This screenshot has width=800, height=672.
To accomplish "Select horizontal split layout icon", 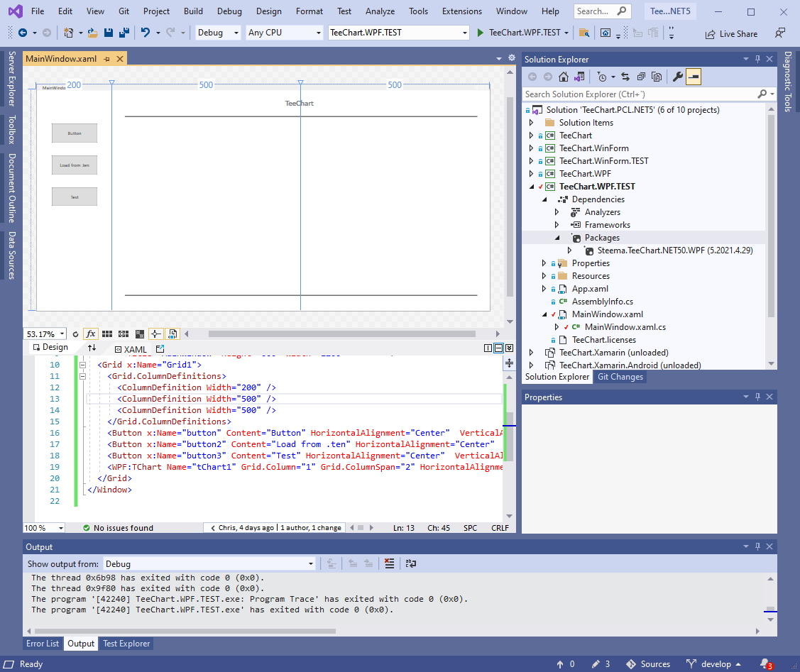I will [x=499, y=348].
